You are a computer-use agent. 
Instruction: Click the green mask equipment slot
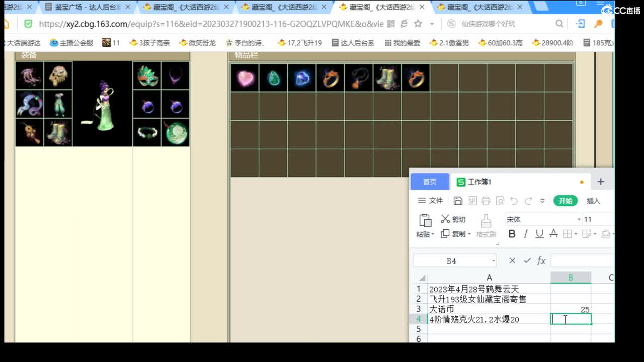147,76
